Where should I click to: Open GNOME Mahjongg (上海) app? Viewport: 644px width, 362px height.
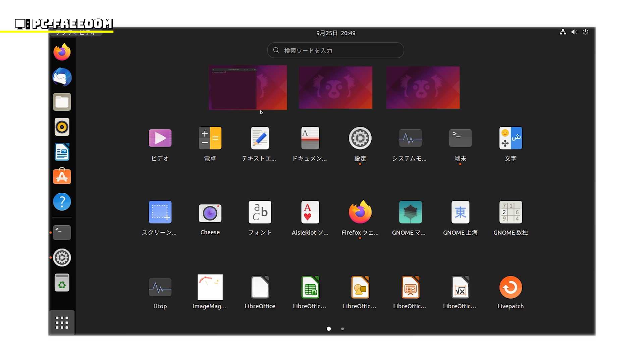coord(460,213)
